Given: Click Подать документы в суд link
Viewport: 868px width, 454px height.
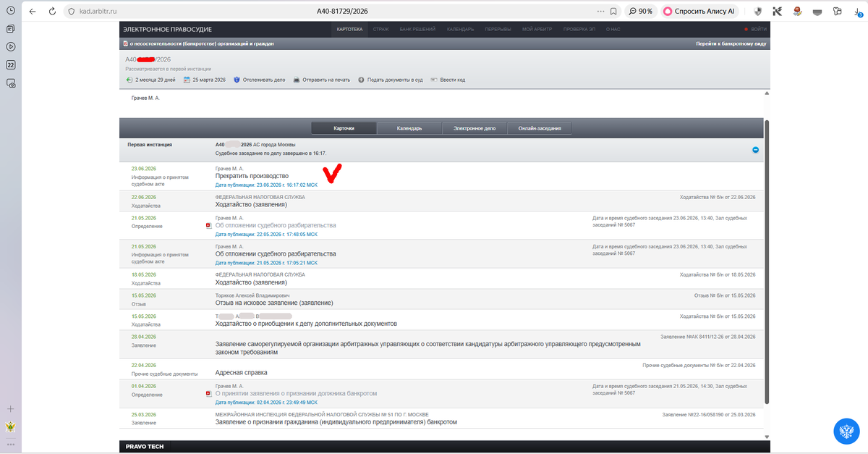Looking at the screenshot, I should [395, 80].
